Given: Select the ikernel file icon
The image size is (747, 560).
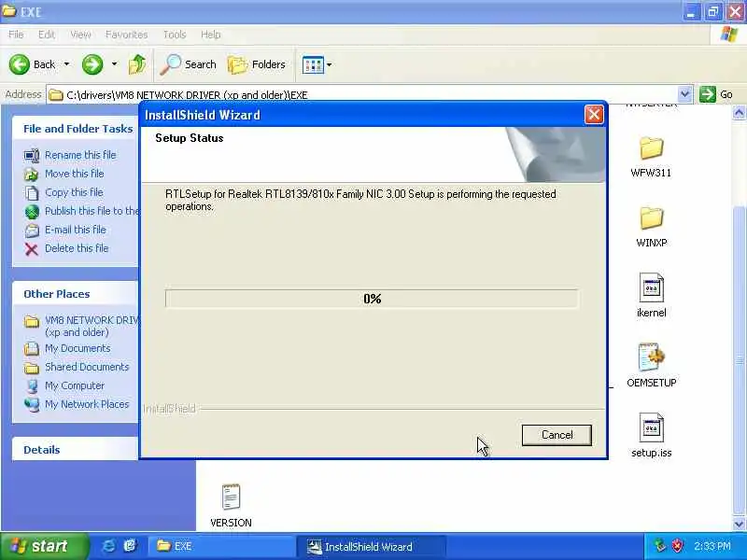Looking at the screenshot, I should tap(651, 287).
